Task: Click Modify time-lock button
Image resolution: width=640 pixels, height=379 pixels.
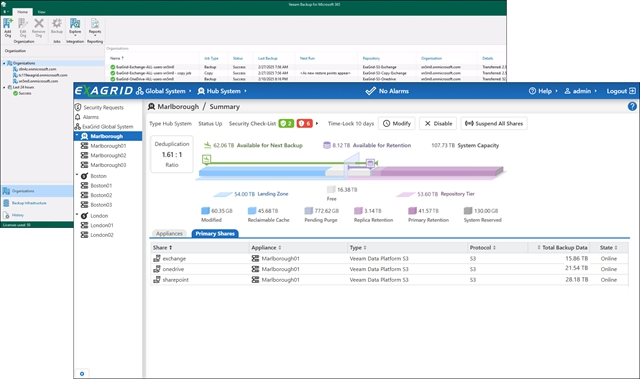Action: (x=397, y=123)
